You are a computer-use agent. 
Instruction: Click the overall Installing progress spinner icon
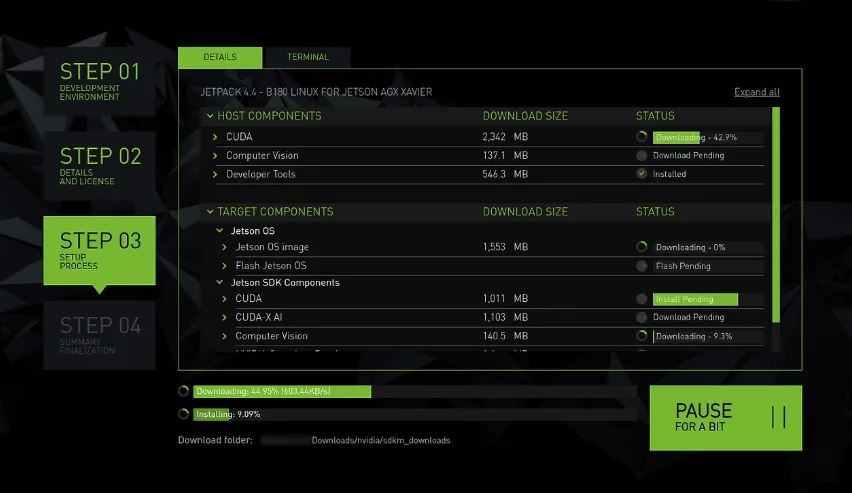(184, 414)
